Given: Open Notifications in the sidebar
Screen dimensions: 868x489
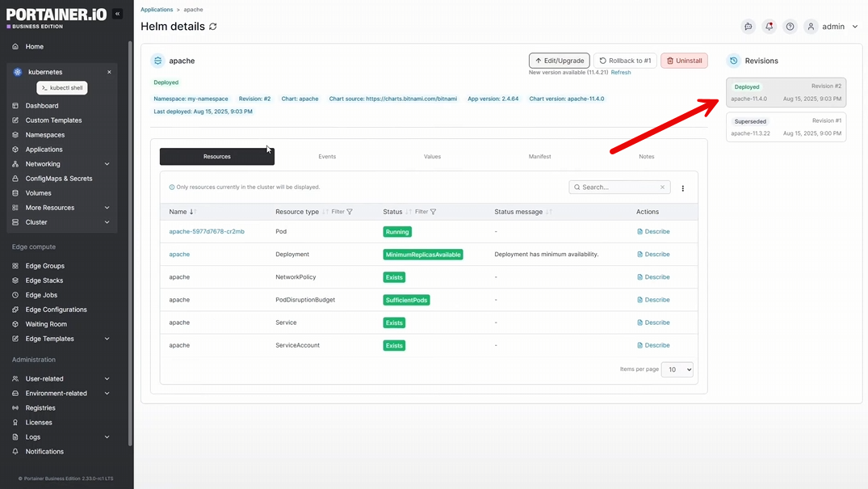Looking at the screenshot, I should pos(44,452).
